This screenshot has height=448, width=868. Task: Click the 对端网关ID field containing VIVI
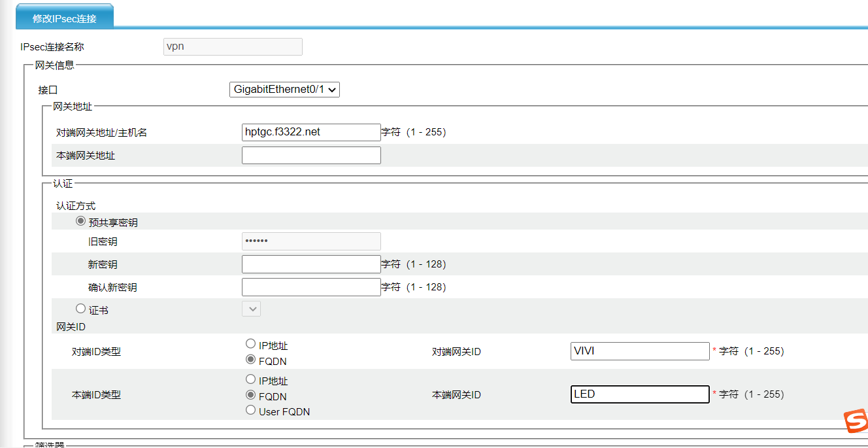point(640,351)
